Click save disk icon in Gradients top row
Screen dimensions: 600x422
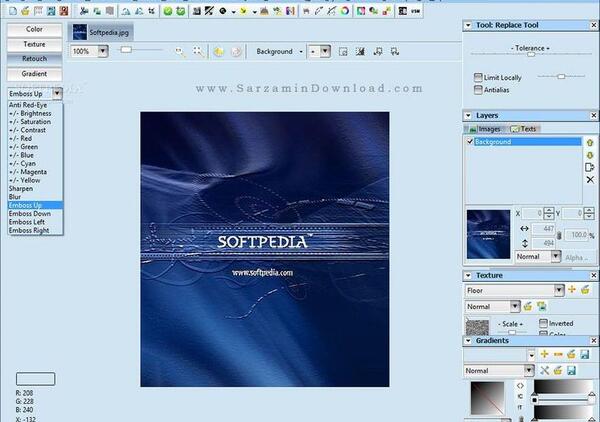pyautogui.click(x=585, y=354)
